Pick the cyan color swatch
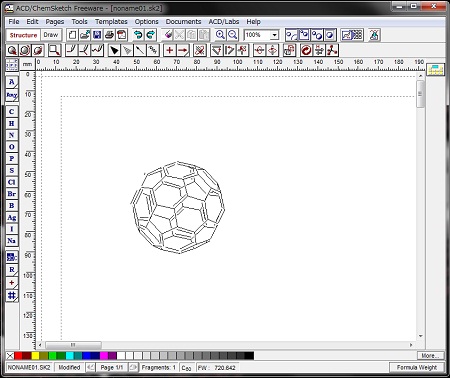Screen dimensions: 450x378 click(70, 356)
